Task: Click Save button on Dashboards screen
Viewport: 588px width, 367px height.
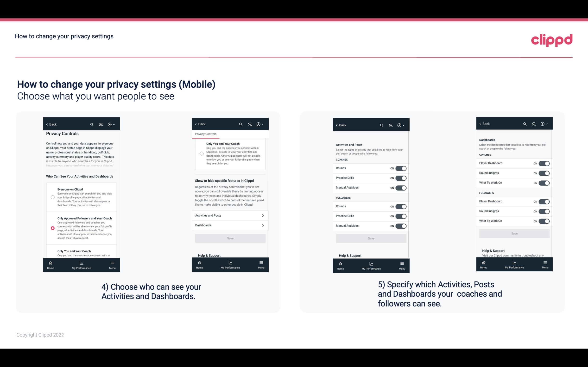Action: tap(514, 233)
